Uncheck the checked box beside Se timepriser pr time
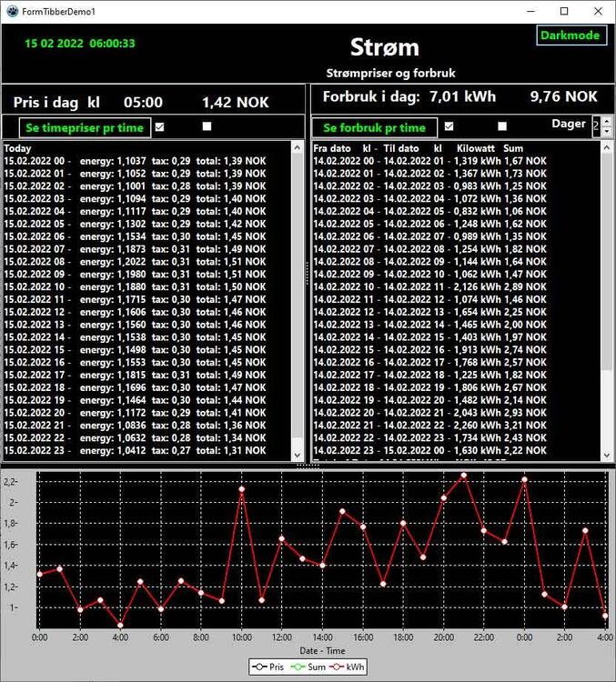616x682 pixels. (x=160, y=127)
